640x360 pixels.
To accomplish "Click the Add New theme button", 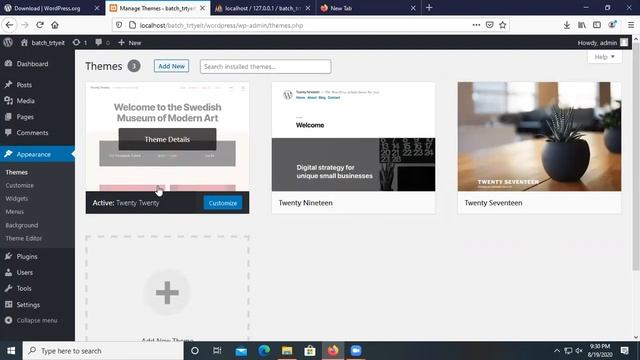I will coord(171,66).
